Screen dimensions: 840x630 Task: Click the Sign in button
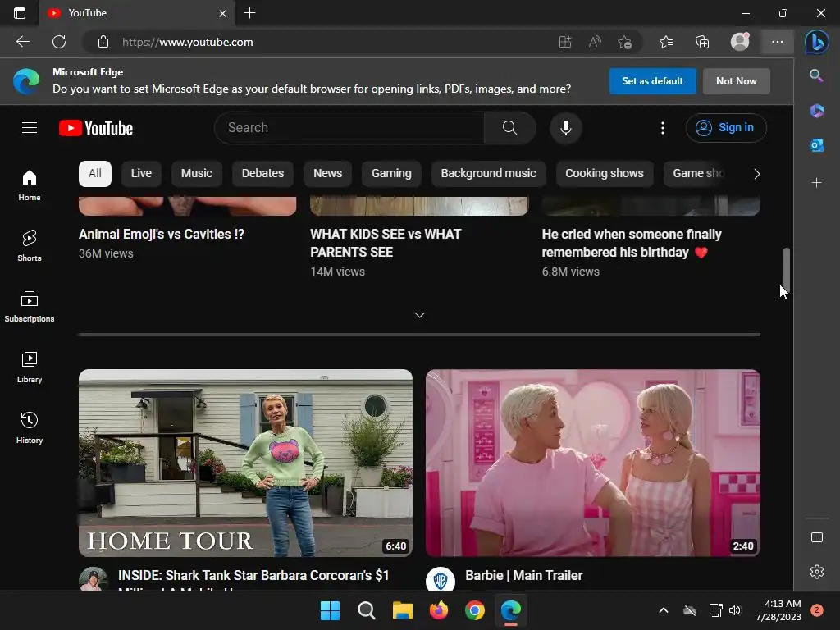pyautogui.click(x=726, y=127)
